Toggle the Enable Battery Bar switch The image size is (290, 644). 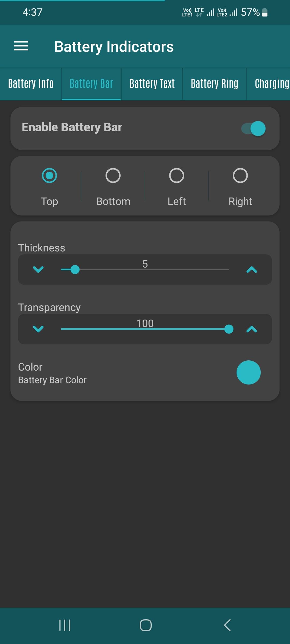(x=253, y=129)
